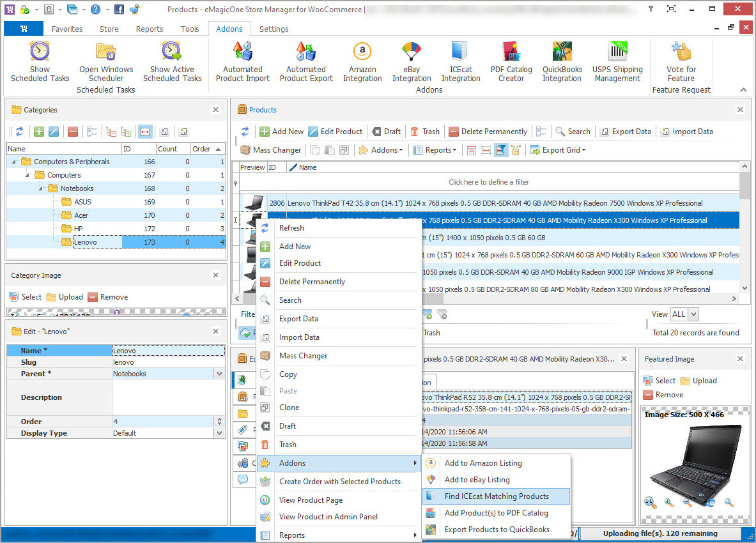756x543 pixels.
Task: Open eBay Integration addon
Action: (412, 62)
